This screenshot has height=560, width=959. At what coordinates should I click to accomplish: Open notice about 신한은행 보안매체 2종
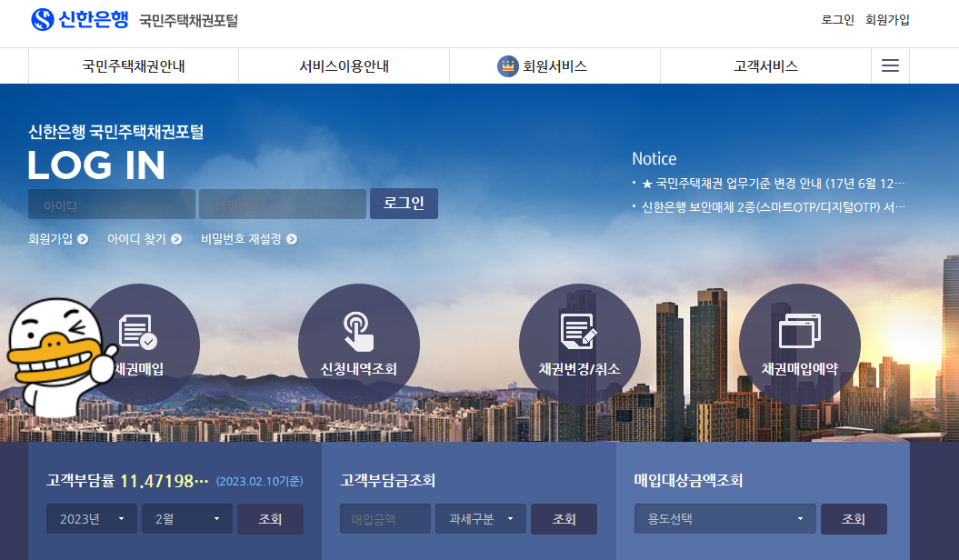click(x=773, y=207)
